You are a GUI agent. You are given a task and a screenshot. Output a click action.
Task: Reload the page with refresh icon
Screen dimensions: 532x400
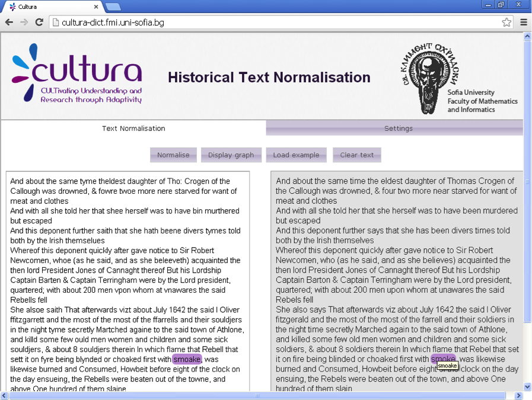[x=39, y=23]
